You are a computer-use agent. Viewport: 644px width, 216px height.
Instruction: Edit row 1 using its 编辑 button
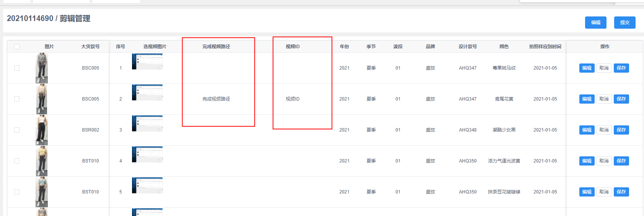tap(587, 68)
